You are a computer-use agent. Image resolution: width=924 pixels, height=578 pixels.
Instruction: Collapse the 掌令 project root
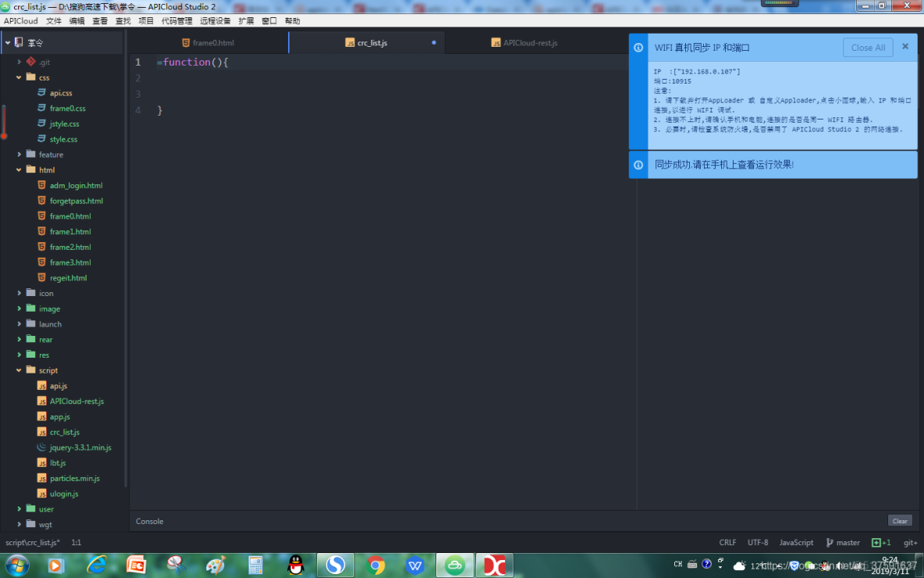click(x=8, y=42)
